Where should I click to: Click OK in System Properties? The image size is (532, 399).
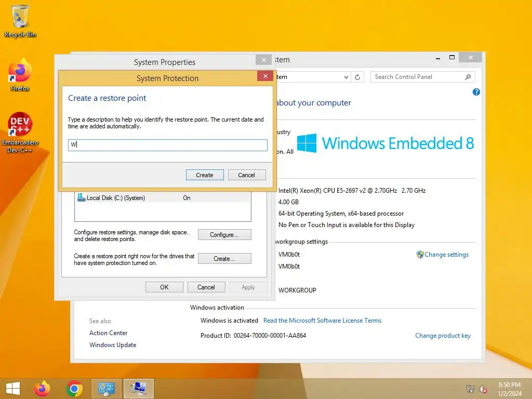tap(164, 287)
